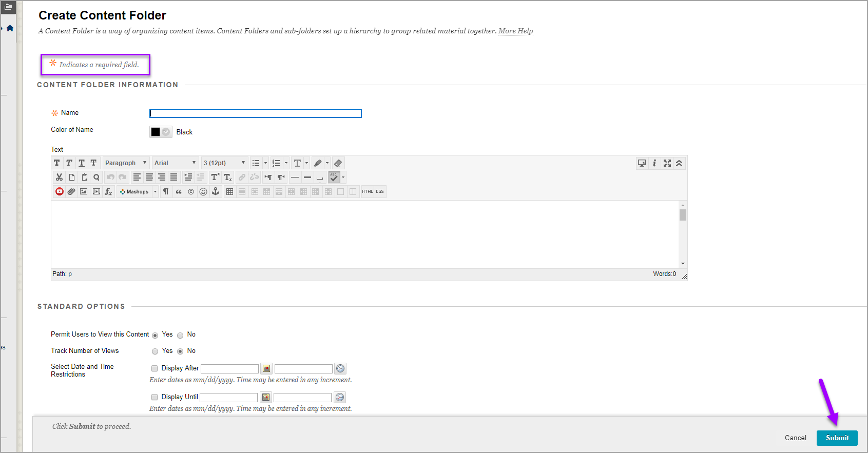The image size is (868, 453).
Task: Click the Submit button
Action: click(837, 438)
